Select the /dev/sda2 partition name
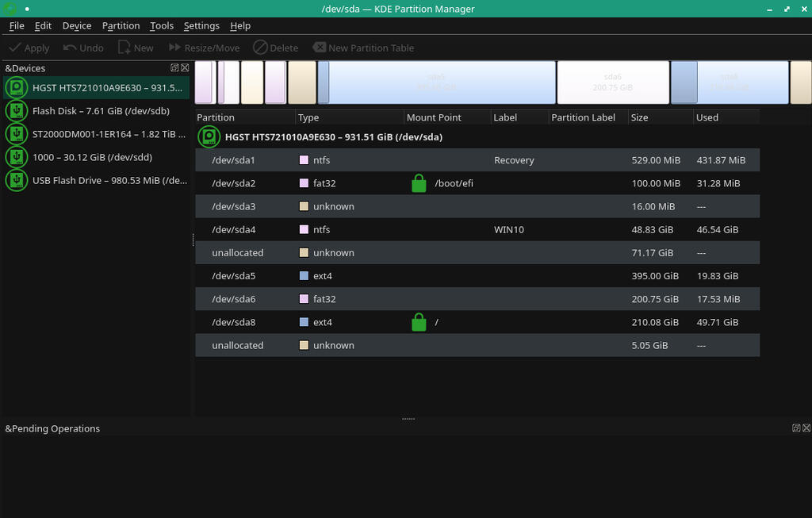Screen dimensions: 812x518 point(234,183)
